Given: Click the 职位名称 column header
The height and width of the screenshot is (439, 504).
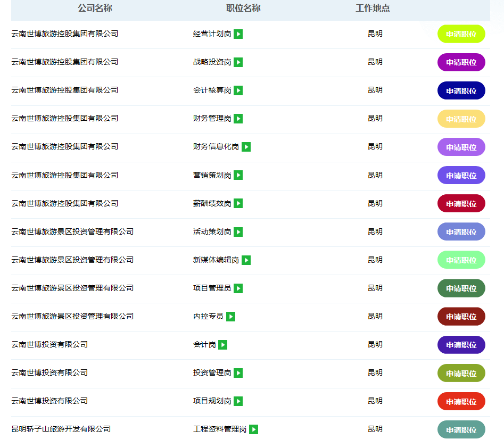Looking at the screenshot, I should 243,9.
